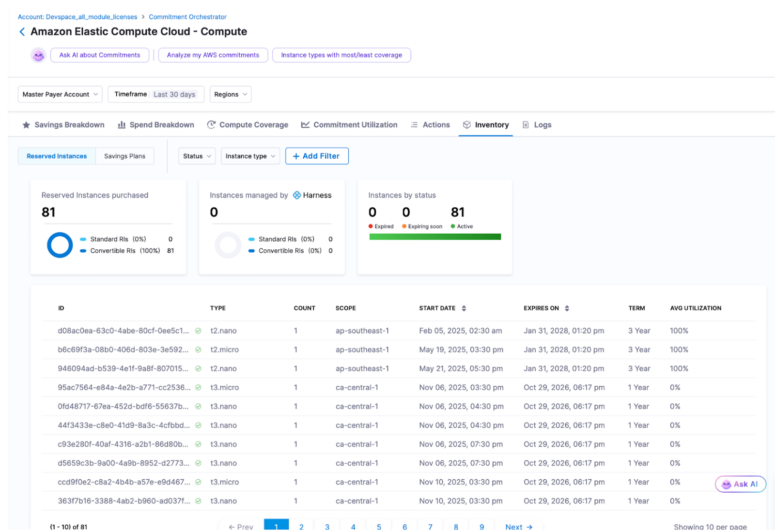Click the green instances by status bar
The width and height of the screenshot is (775, 532).
point(435,237)
